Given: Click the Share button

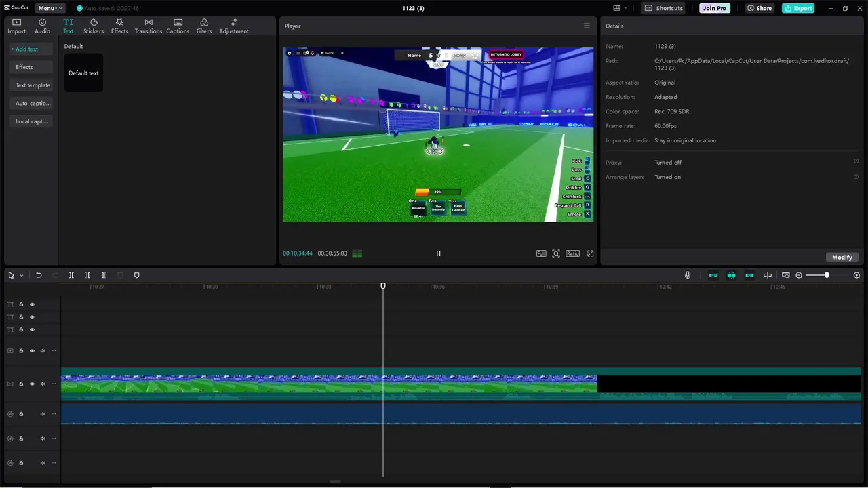Looking at the screenshot, I should tap(759, 8).
